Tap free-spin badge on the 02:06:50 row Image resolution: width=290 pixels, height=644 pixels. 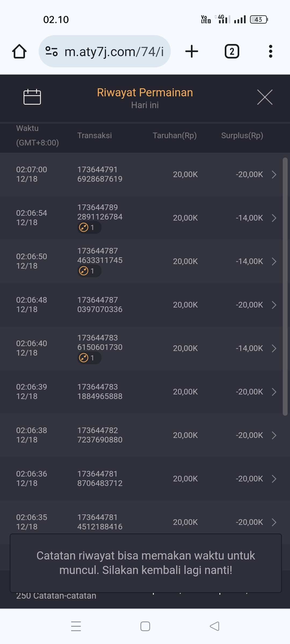point(89,271)
